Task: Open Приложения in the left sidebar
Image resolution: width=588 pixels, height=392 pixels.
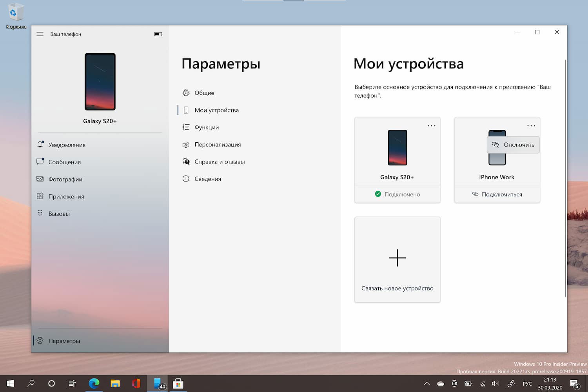Action: [100, 196]
